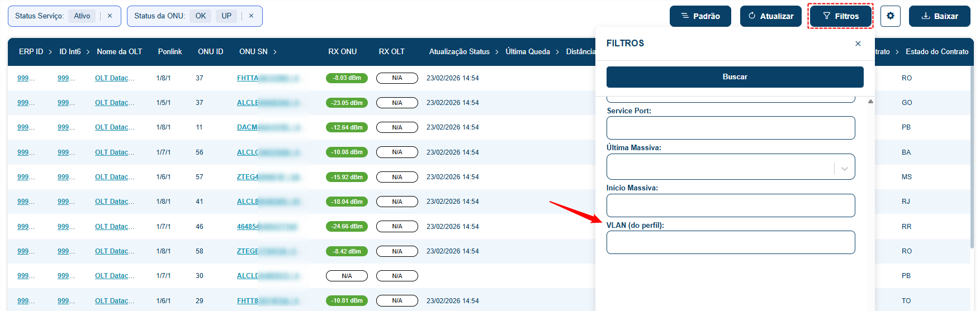Open the Última Massiva dropdown

click(x=731, y=167)
